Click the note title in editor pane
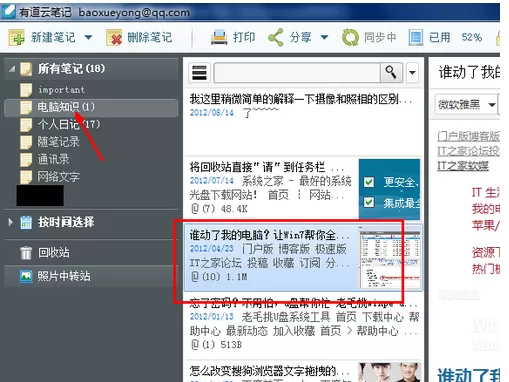 pyautogui.click(x=469, y=72)
